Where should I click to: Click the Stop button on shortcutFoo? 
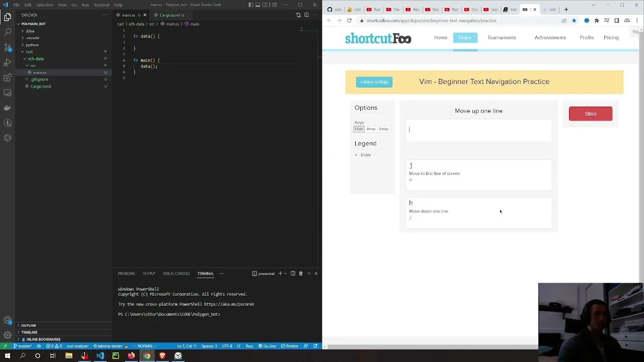tap(591, 114)
